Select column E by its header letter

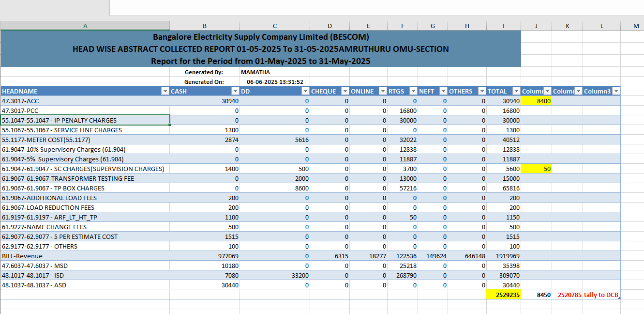369,26
